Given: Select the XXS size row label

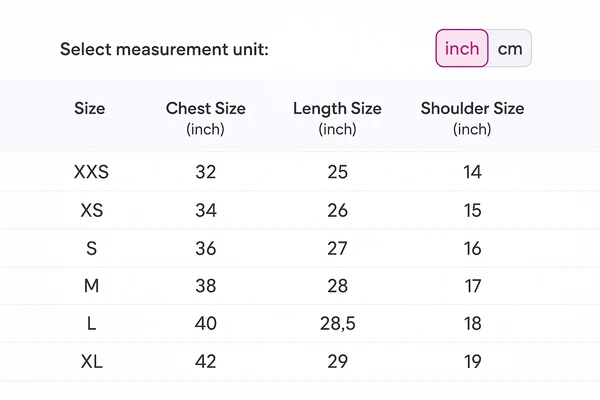Looking at the screenshot, I should pos(91,172).
